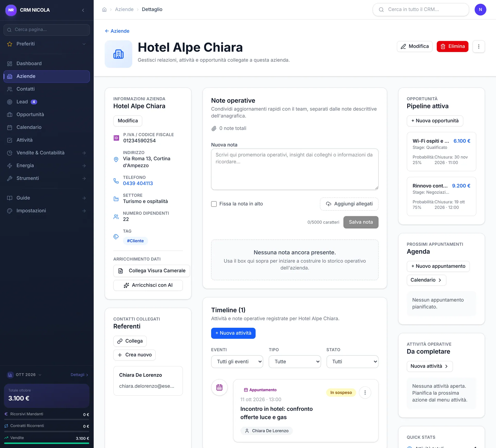Collapse the sidebar with the chevron icon
Viewport: 496px width, 448px height.
click(x=83, y=10)
